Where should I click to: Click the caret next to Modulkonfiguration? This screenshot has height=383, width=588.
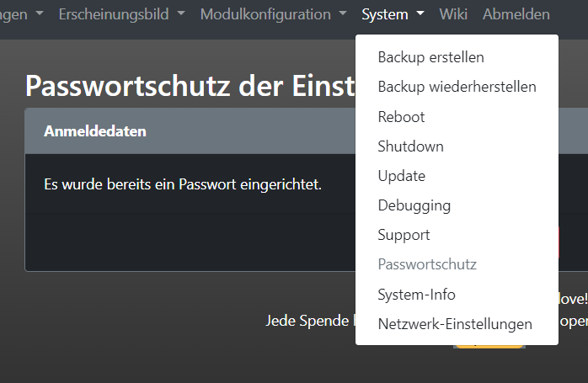coord(343,14)
